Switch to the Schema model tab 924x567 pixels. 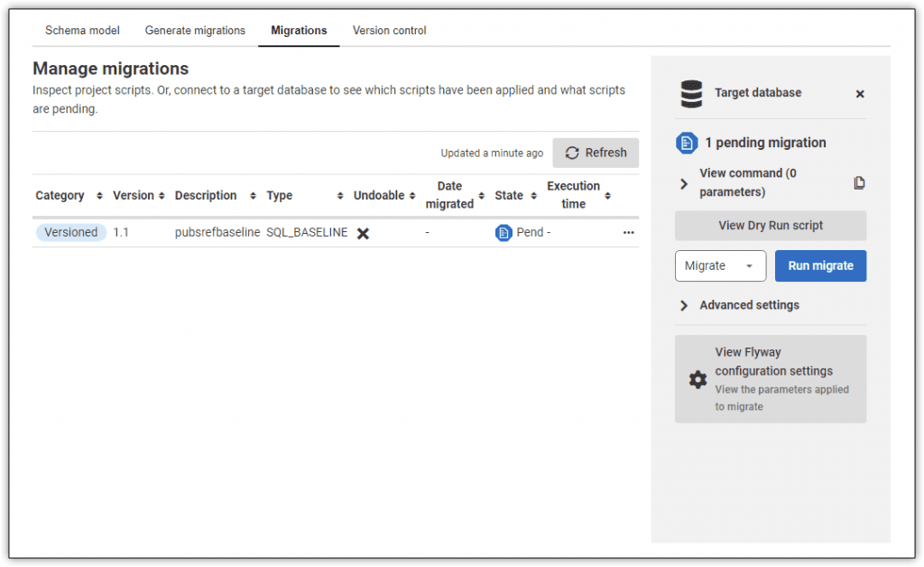tap(81, 30)
